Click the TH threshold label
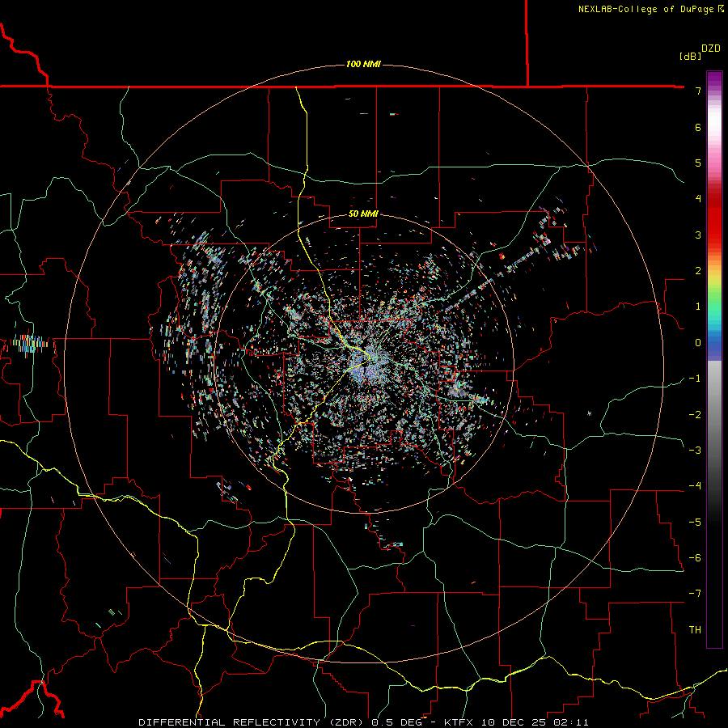Viewport: 728px width, 728px height. (x=695, y=630)
